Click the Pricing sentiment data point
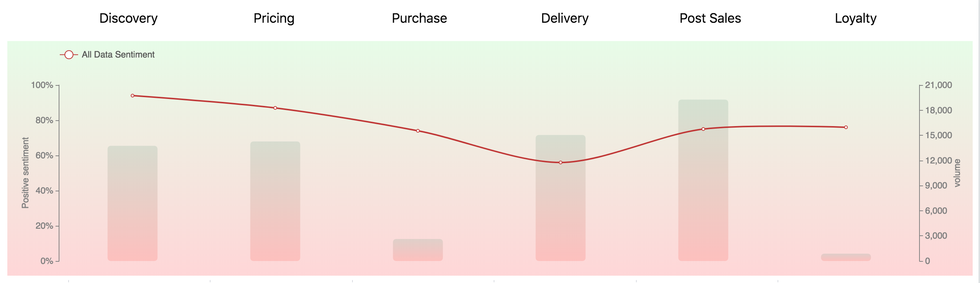 click(x=275, y=108)
